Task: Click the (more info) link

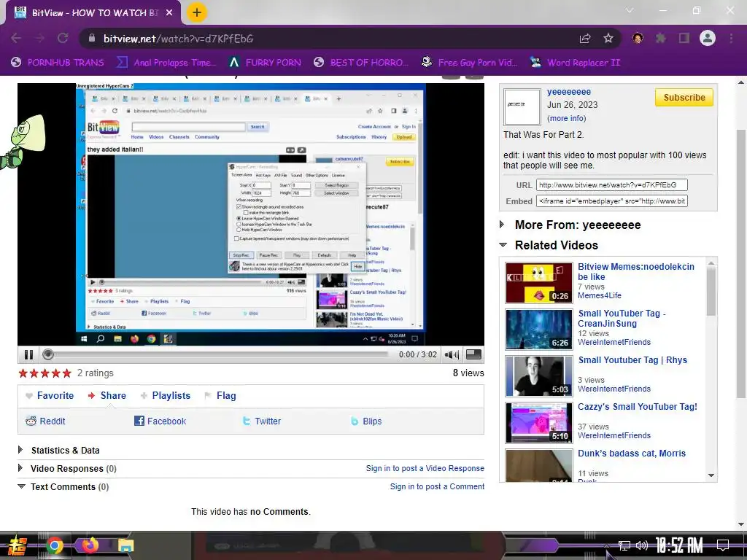Action: [566, 118]
